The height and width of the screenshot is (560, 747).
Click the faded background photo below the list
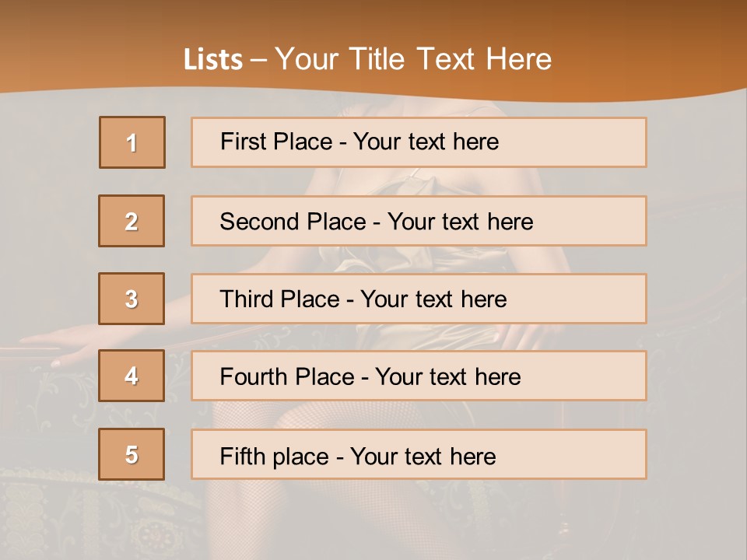(373, 521)
